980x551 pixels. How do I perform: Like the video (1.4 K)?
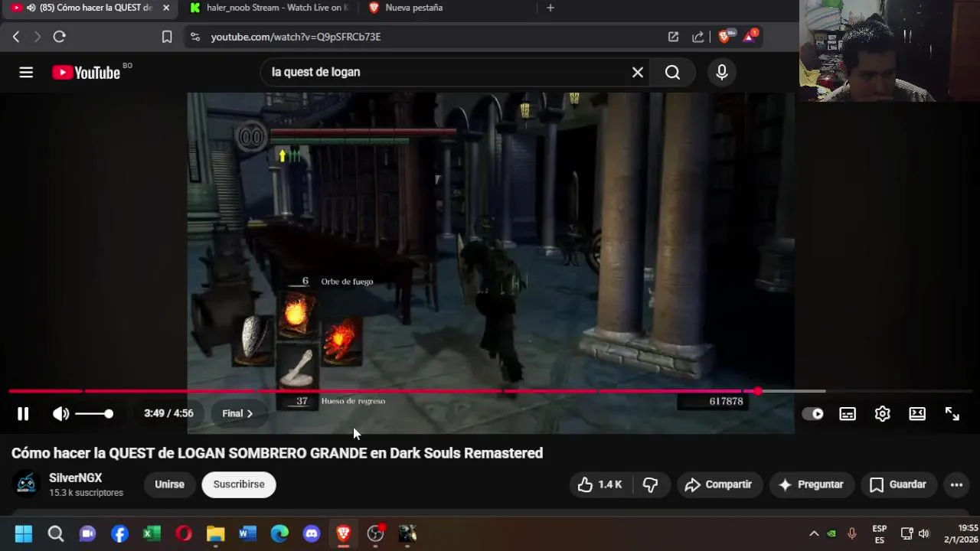(599, 484)
